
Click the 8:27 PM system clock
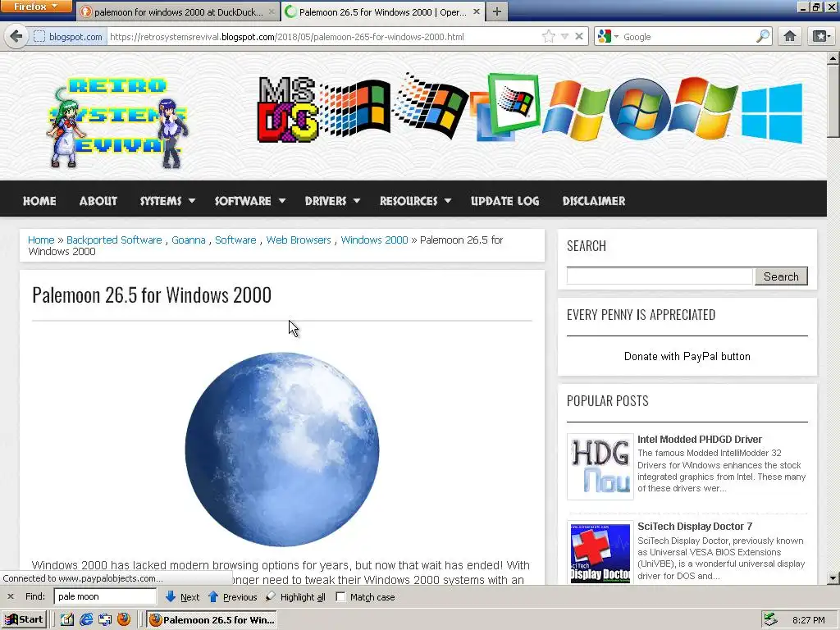(x=808, y=620)
